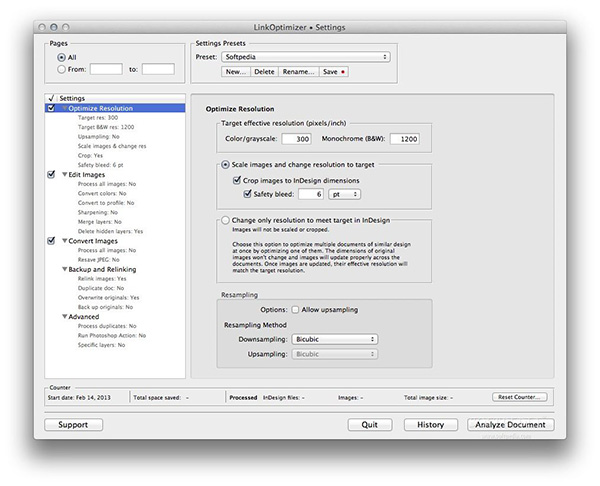Collapse the Convert Images disclosure triangle
The image size is (600, 486).
click(x=65, y=241)
